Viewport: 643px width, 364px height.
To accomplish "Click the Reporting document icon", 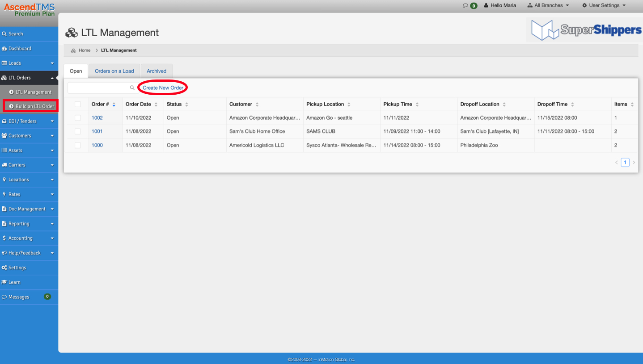I will [x=4, y=224].
